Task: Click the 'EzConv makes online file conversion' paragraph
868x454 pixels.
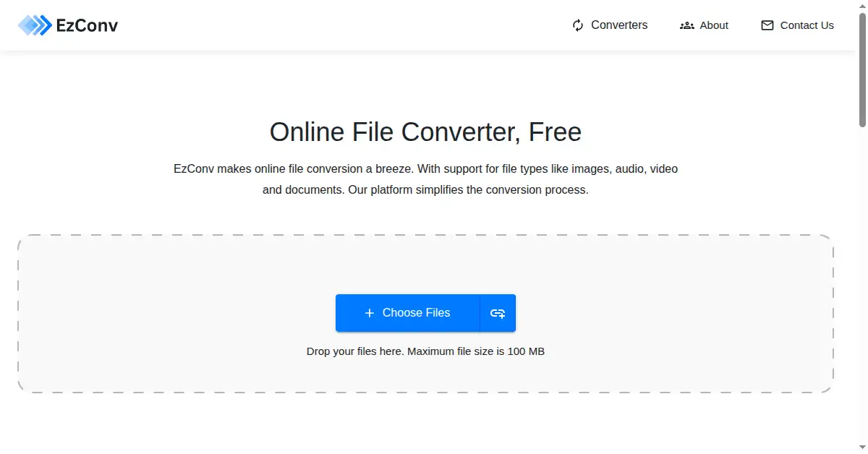Action: click(x=425, y=180)
